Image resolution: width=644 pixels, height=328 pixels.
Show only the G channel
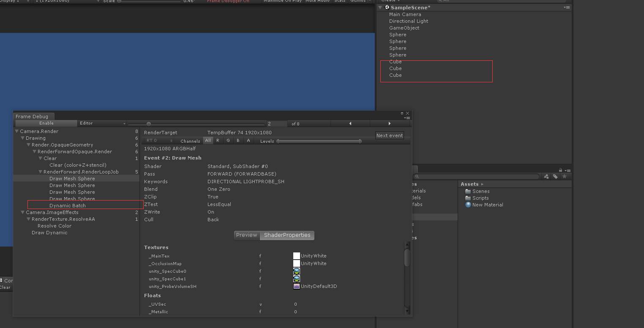coord(228,141)
